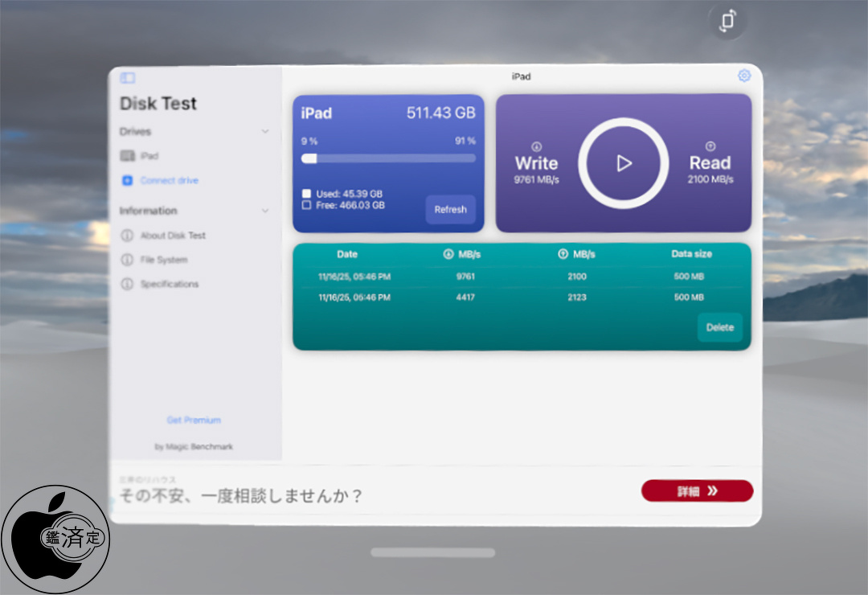Open the Get Premium link
This screenshot has width=868, height=595.
194,421
